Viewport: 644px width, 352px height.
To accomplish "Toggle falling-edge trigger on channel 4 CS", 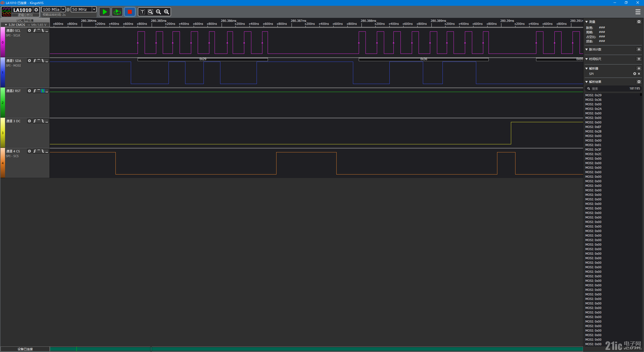I will (43, 151).
